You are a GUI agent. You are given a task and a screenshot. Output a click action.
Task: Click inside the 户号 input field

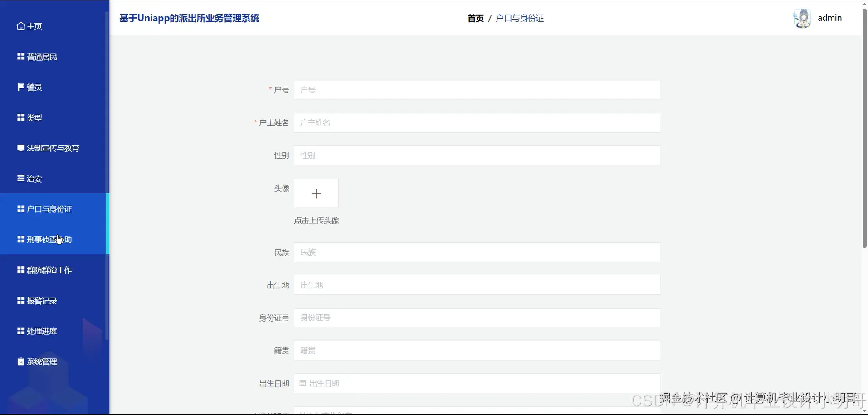pos(476,90)
